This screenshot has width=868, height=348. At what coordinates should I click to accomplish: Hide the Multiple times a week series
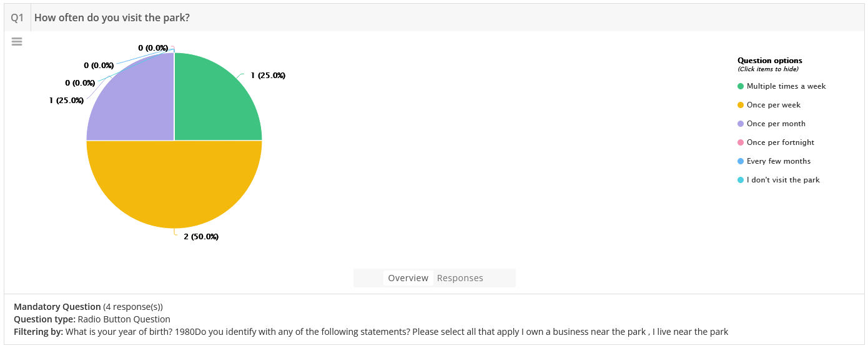786,86
